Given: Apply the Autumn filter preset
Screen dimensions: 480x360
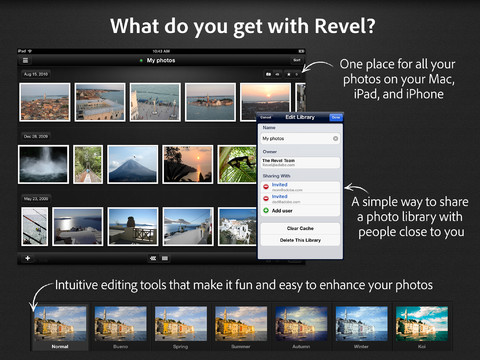Looking at the screenshot, I should click(301, 327).
